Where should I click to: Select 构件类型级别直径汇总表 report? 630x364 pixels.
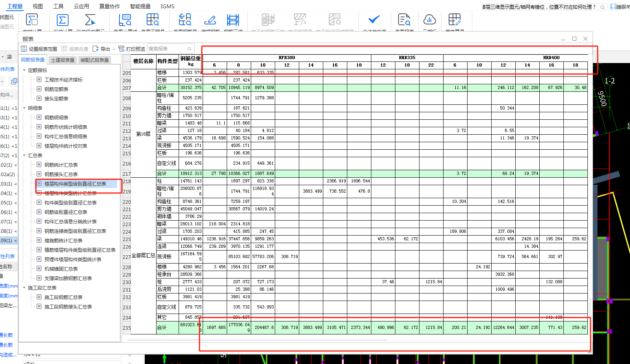[71, 202]
